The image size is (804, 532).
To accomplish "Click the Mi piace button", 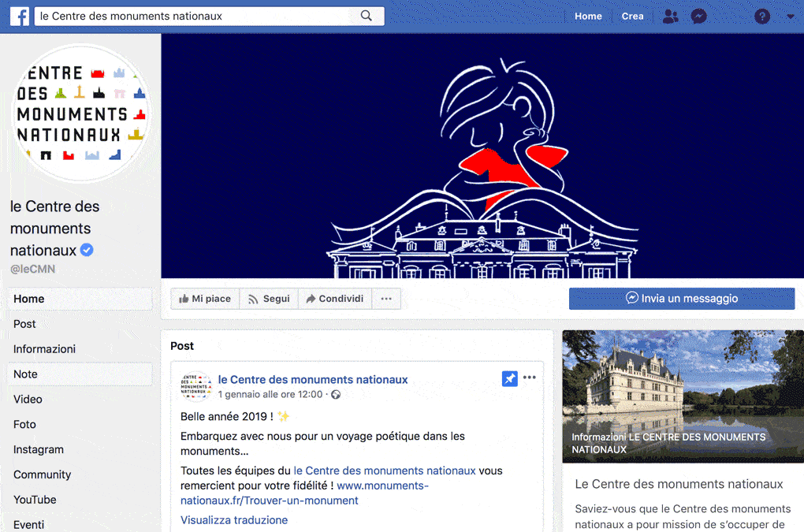I will pos(205,299).
